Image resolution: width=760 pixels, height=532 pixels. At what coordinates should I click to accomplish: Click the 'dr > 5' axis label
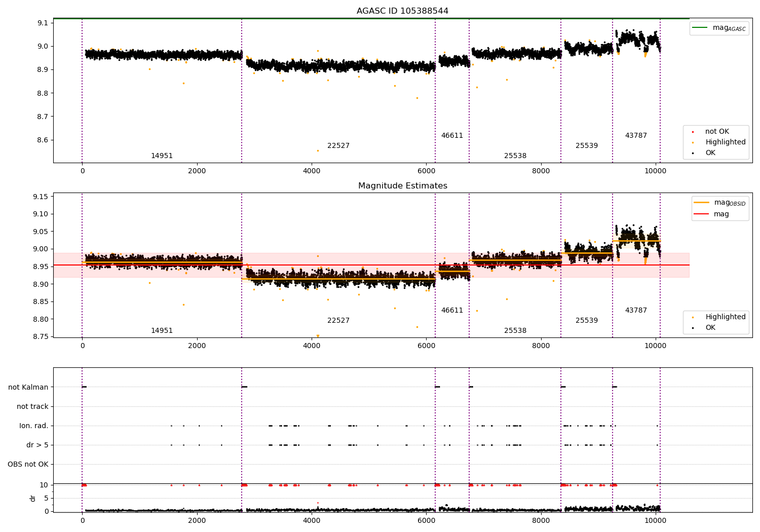point(37,445)
